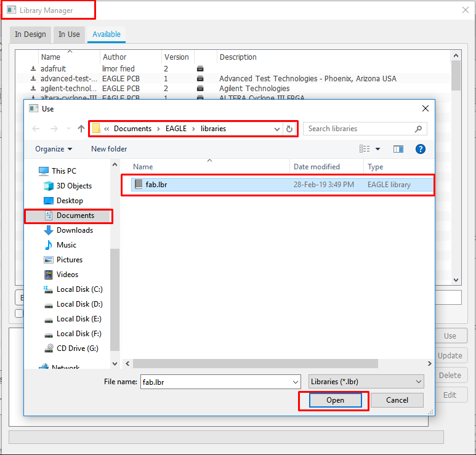Open Downloads folder
The width and height of the screenshot is (476, 455).
point(68,230)
